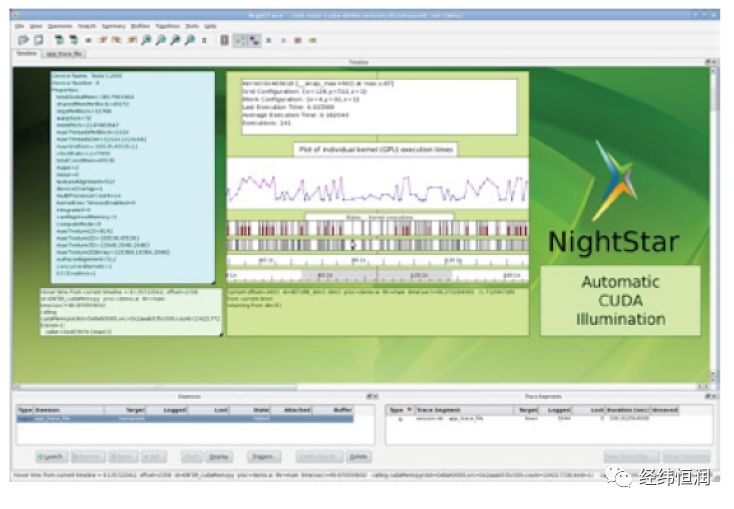Click the leftmost green daemon toolbar icon

tap(59, 40)
